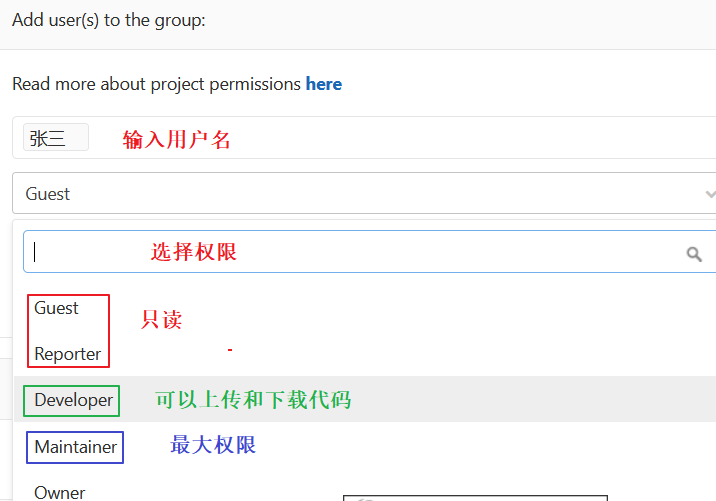
Task: Click the red 选择权限 annotation text
Action: (x=194, y=252)
